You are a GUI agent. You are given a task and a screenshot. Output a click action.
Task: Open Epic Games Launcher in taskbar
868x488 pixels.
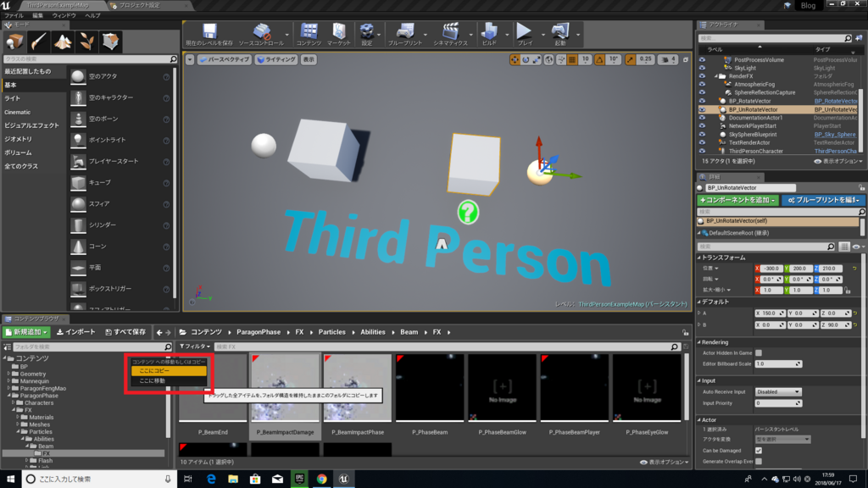(x=299, y=480)
